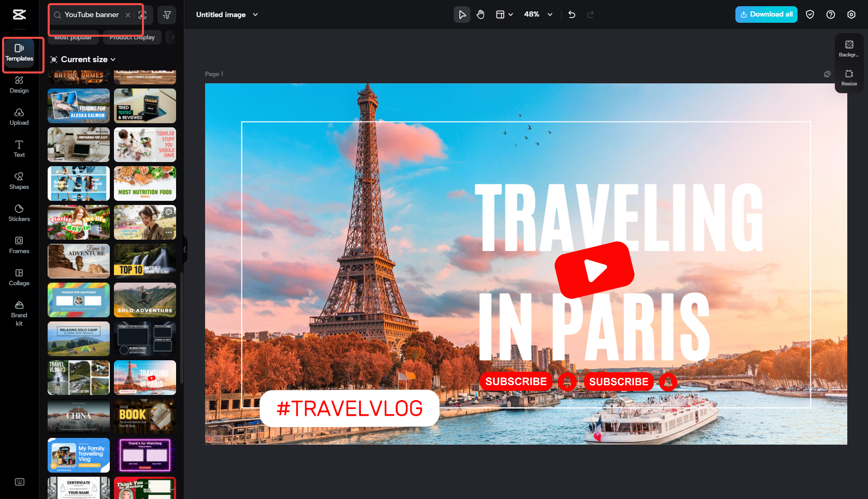Open the Background settings
The height and width of the screenshot is (499, 868).
point(849,48)
